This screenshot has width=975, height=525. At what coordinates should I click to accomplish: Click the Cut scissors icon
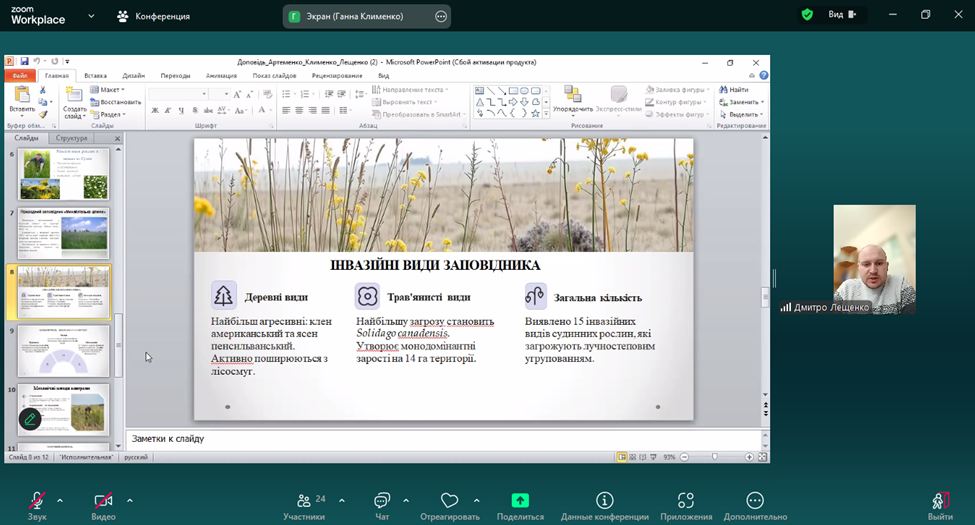tap(43, 90)
